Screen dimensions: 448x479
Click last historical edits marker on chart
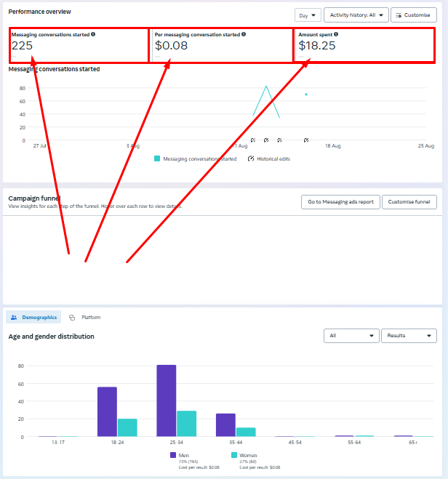(306, 140)
